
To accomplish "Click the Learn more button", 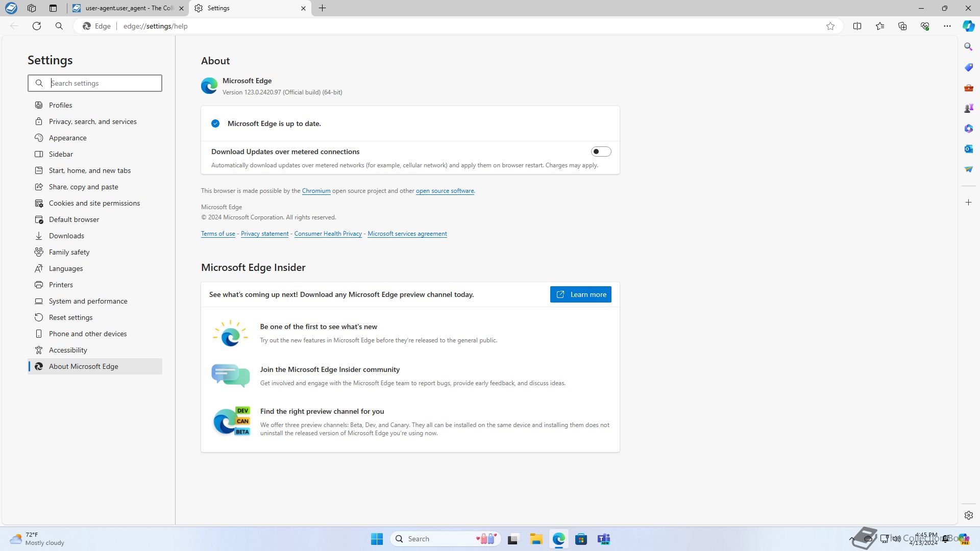I will [580, 294].
